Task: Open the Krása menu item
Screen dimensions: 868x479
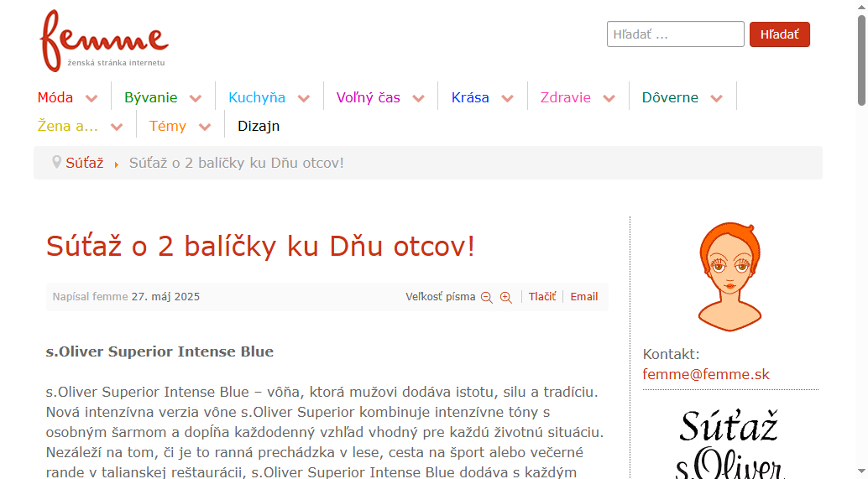Action: [x=470, y=97]
